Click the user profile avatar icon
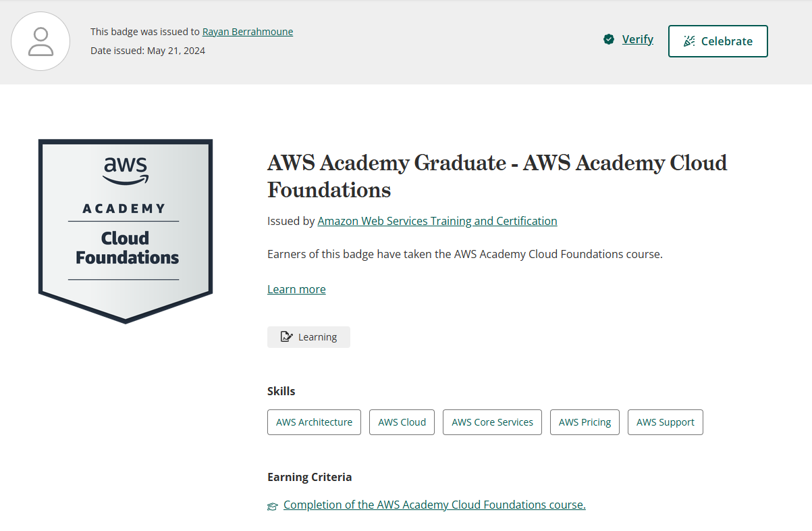The height and width of the screenshot is (531, 812). pyautogui.click(x=40, y=41)
